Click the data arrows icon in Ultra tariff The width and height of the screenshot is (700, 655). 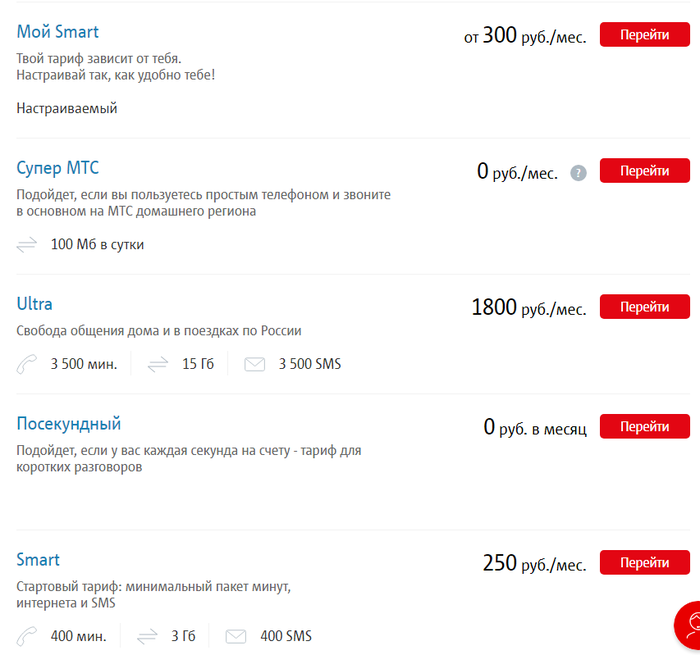(x=158, y=364)
